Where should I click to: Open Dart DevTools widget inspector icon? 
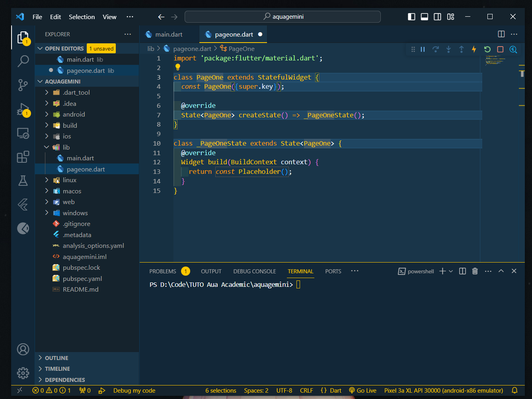pyautogui.click(x=513, y=49)
